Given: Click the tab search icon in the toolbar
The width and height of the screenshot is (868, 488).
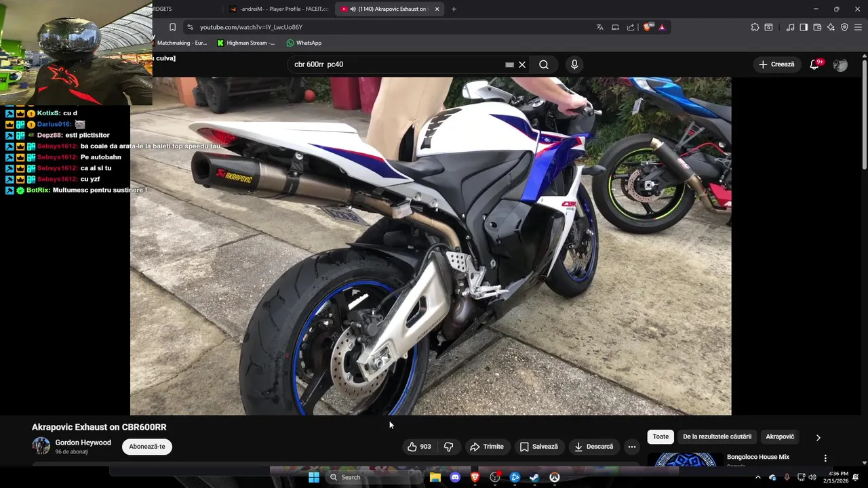Looking at the screenshot, I should [768, 27].
